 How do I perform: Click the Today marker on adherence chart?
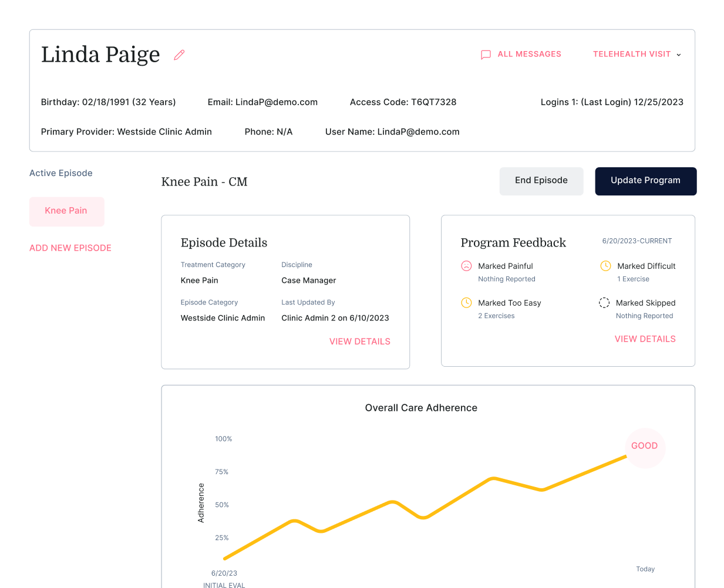click(x=645, y=569)
